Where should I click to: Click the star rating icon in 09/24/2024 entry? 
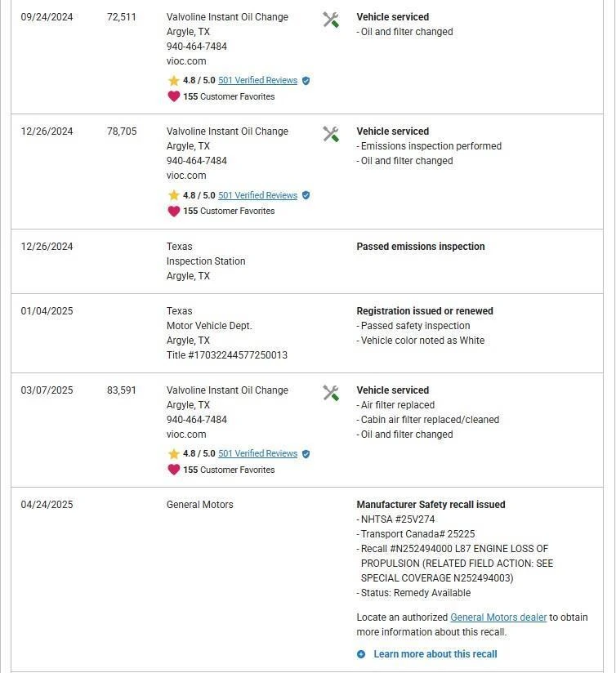tap(173, 81)
